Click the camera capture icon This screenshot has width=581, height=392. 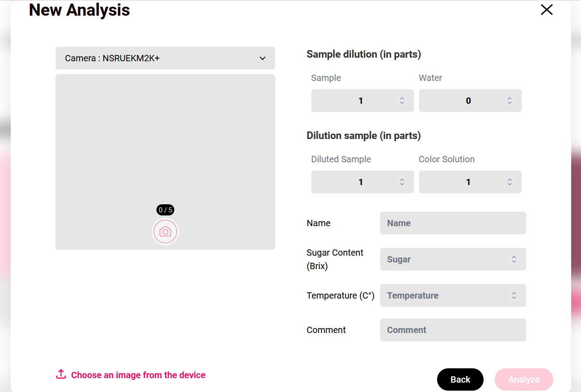165,232
